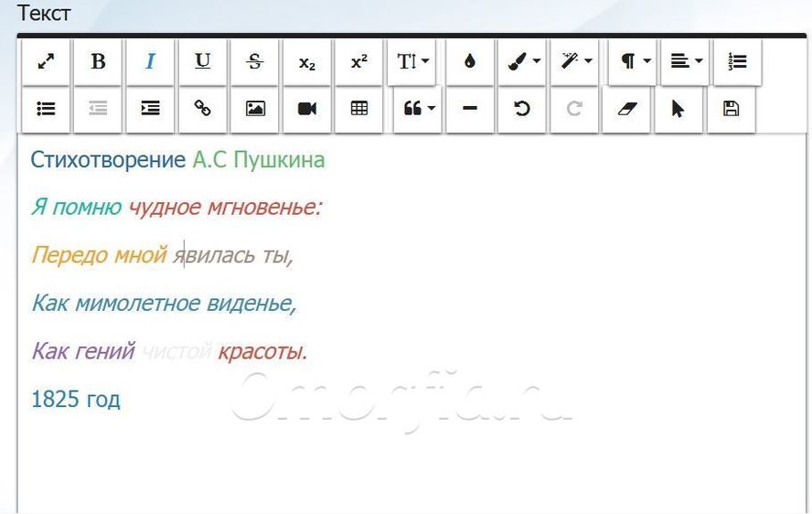
Task: Insert an image
Action: coord(254,109)
